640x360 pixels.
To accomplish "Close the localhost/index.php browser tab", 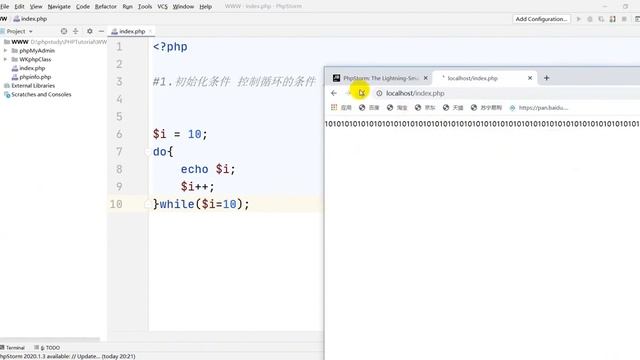I will [530, 78].
